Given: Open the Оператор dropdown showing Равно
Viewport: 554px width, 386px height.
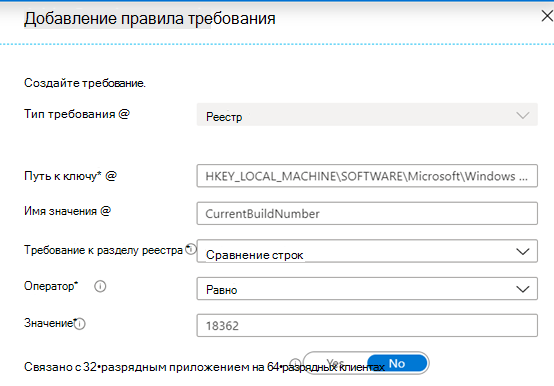Looking at the screenshot, I should (x=367, y=289).
